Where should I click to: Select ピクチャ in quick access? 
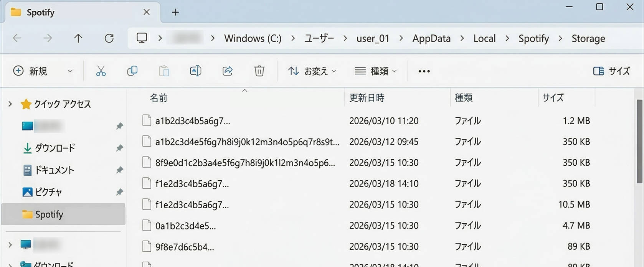tap(48, 192)
